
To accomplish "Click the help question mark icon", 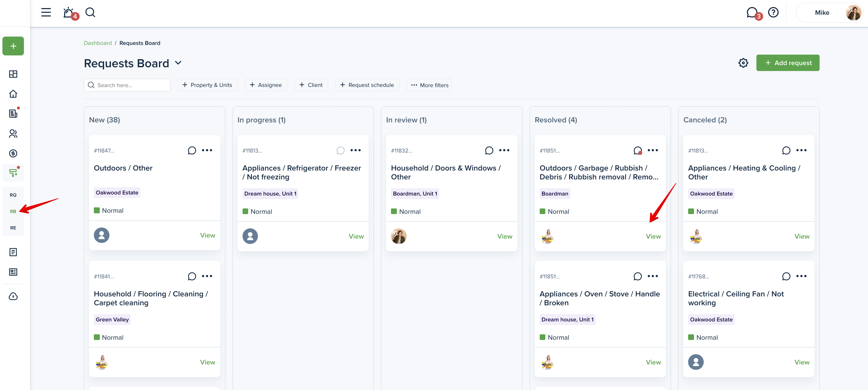I will pos(773,13).
